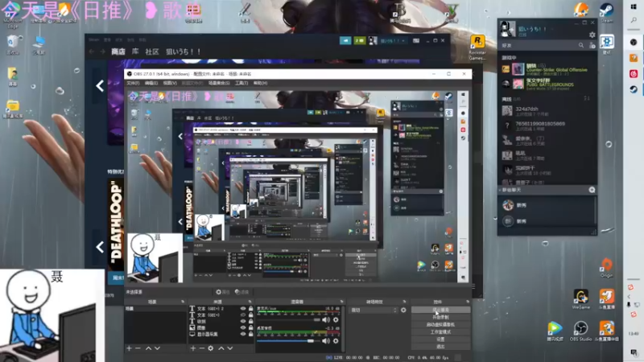This screenshot has width=644, height=362.
Task: Add a friend in Steam friends window
Action: [x=592, y=45]
